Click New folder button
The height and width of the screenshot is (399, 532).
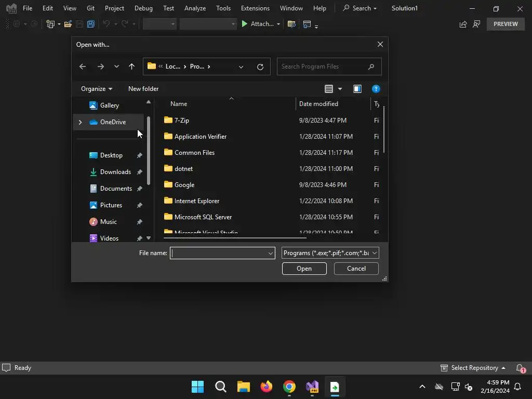pyautogui.click(x=143, y=89)
